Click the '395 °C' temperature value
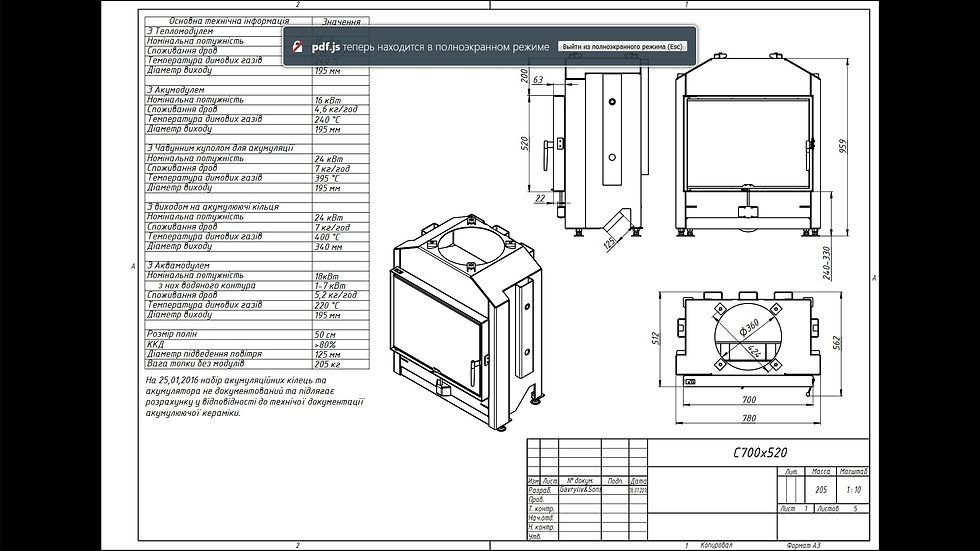This screenshot has height=551, width=980. (328, 178)
